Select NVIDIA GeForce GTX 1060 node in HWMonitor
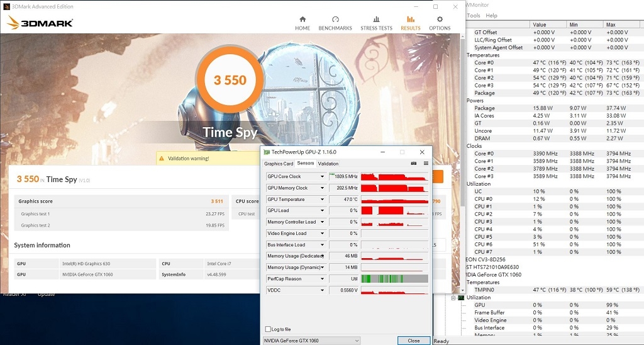This screenshot has height=345, width=644. [x=494, y=274]
